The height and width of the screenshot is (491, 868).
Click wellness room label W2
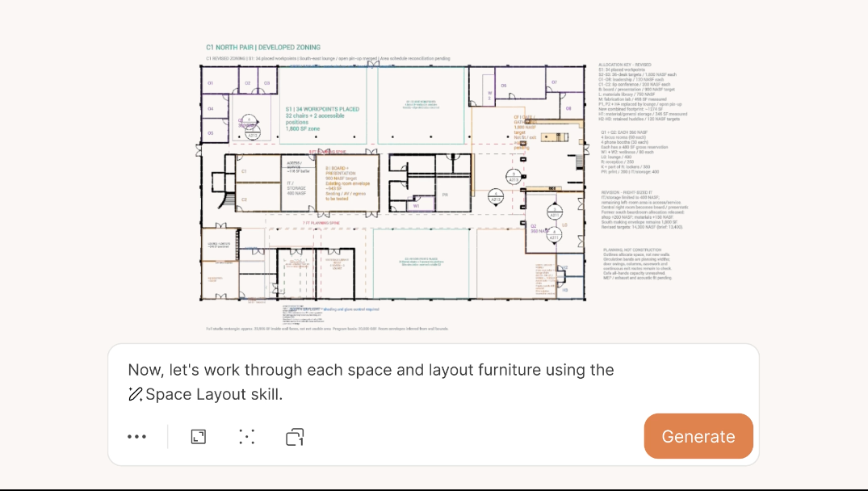click(490, 96)
